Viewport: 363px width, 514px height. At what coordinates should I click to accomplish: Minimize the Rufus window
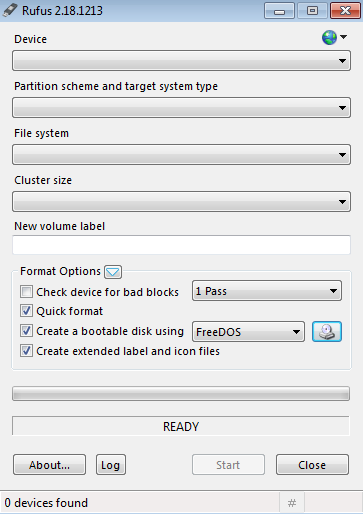click(x=279, y=11)
